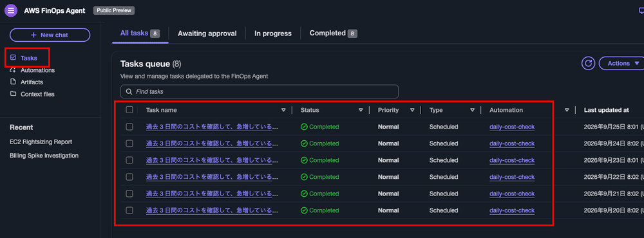Check the task row dated 2026年9月25日
This screenshot has width=644, height=238.
pos(129,127)
